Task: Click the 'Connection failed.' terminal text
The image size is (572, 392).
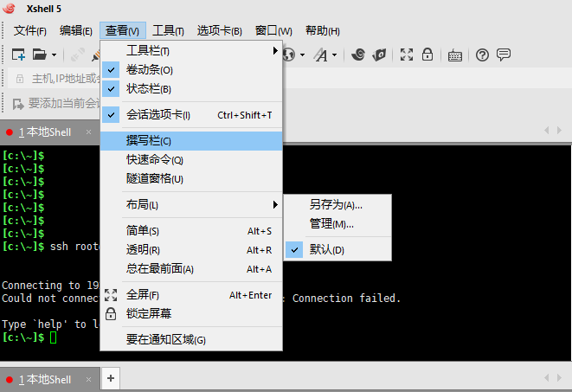Action: pyautogui.click(x=346, y=299)
